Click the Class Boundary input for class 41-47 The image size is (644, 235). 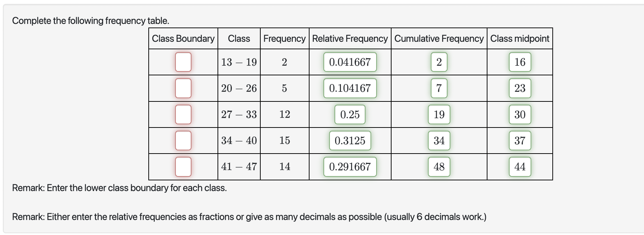click(183, 166)
